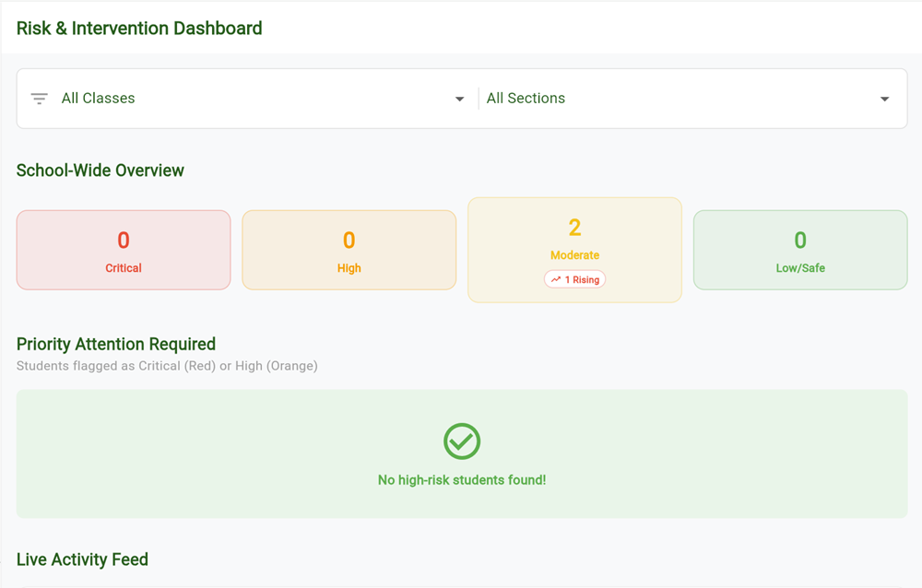Click the Live Activity Feed heading
Image resolution: width=922 pixels, height=588 pixels.
click(x=82, y=559)
